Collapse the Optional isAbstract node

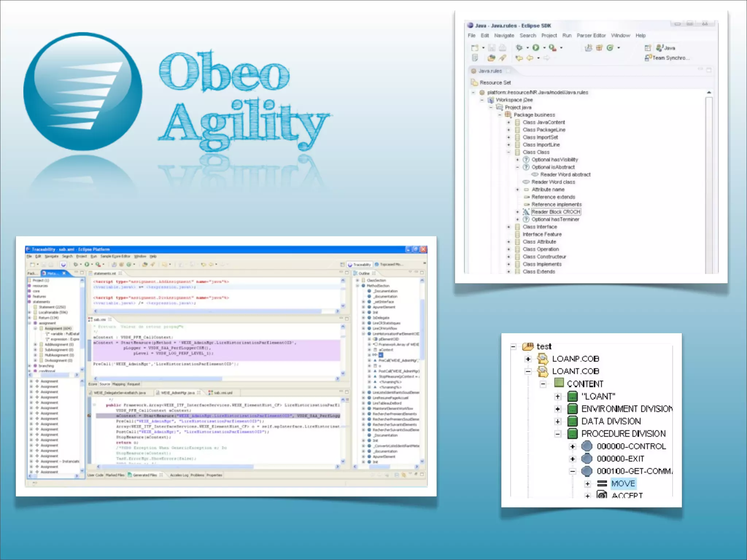[517, 167]
